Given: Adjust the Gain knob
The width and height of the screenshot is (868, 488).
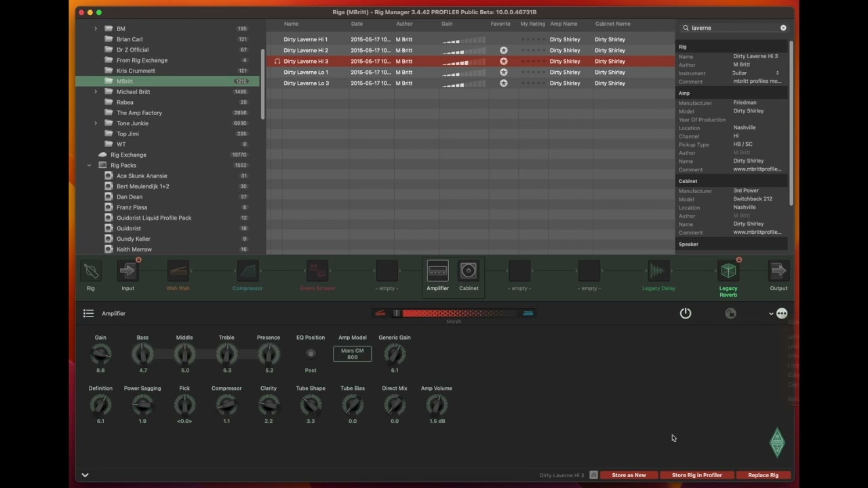Looking at the screenshot, I should pyautogui.click(x=100, y=353).
